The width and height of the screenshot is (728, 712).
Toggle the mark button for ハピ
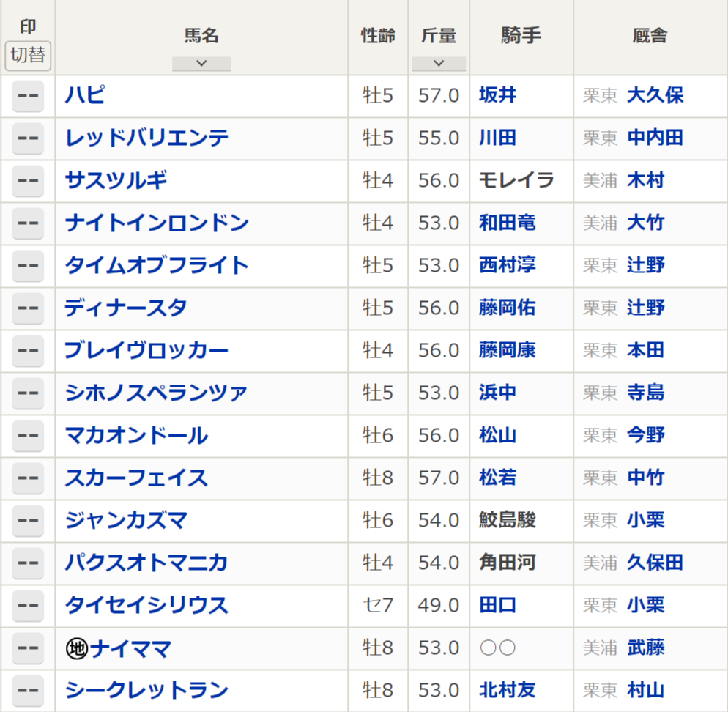[x=28, y=96]
